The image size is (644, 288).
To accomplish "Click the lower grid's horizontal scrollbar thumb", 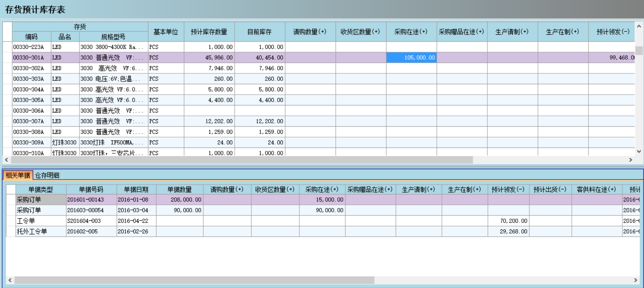I will click(194, 280).
